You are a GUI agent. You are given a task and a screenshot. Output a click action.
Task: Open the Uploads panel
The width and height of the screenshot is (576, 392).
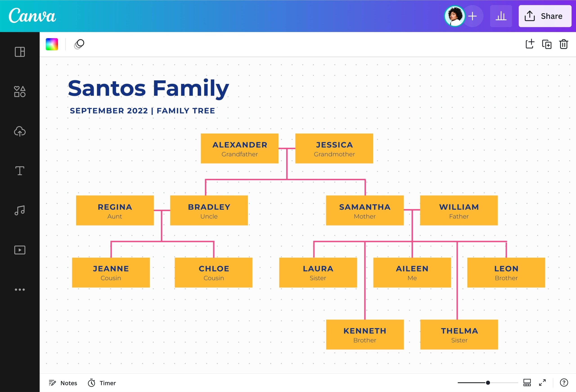pos(20,132)
